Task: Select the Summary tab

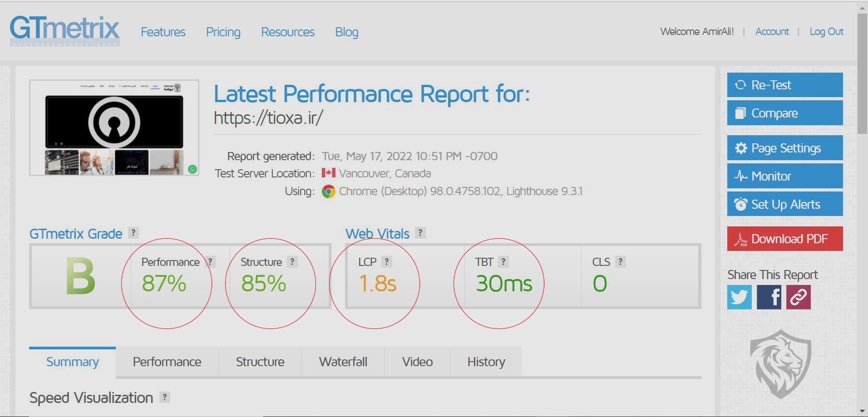Action: coord(73,362)
